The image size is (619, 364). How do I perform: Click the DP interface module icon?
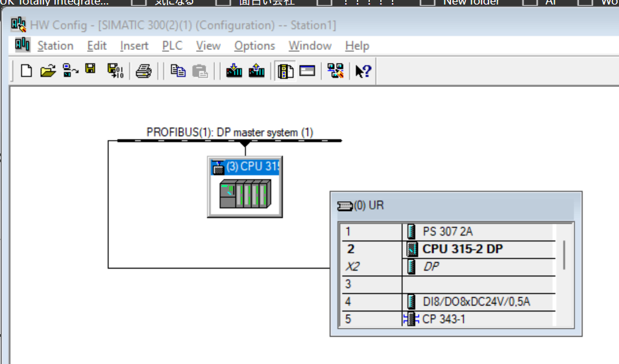point(411,267)
